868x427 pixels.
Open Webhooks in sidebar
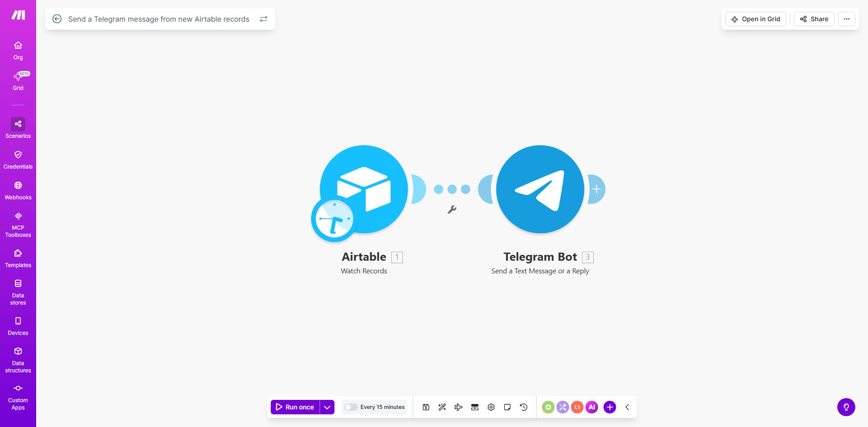(18, 191)
